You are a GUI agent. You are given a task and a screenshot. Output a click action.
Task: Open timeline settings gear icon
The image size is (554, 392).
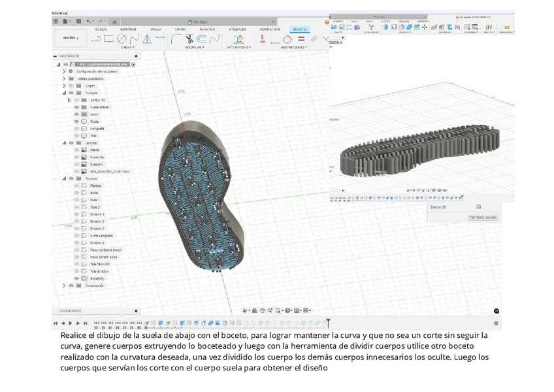click(x=496, y=323)
